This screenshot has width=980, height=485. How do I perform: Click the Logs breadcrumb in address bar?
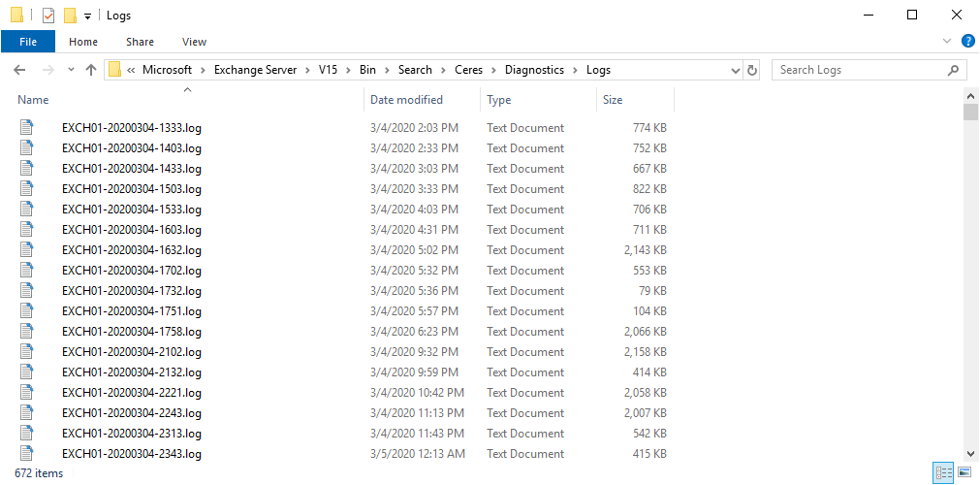[598, 70]
